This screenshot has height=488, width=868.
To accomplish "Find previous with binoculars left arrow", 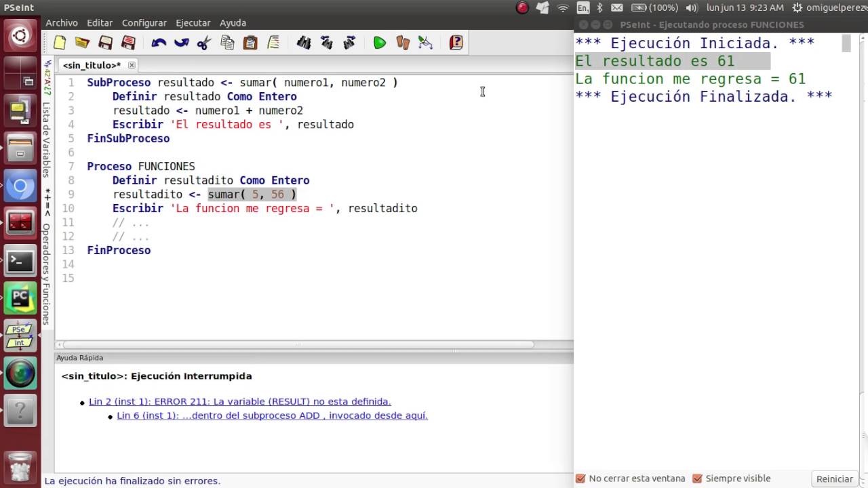I will point(327,43).
